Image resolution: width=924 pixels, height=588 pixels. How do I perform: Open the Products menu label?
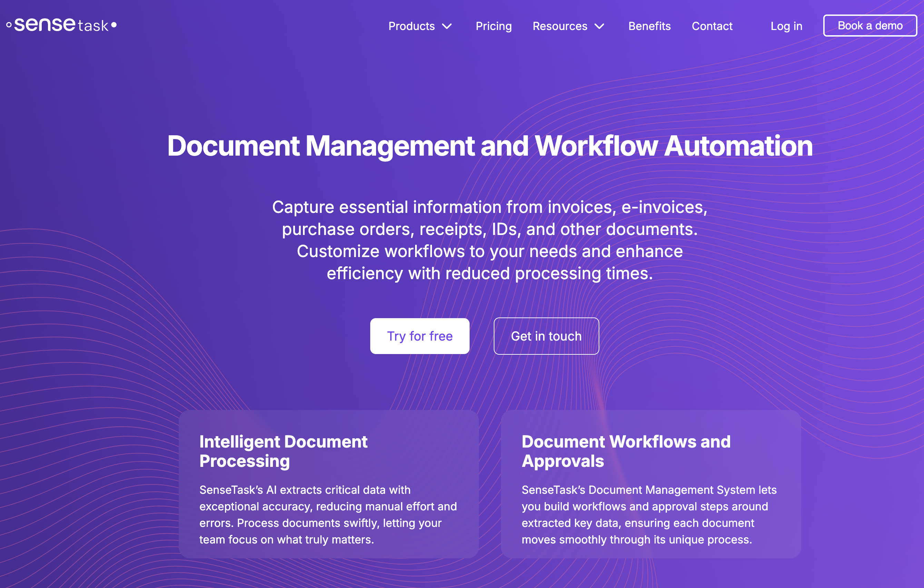pos(411,26)
